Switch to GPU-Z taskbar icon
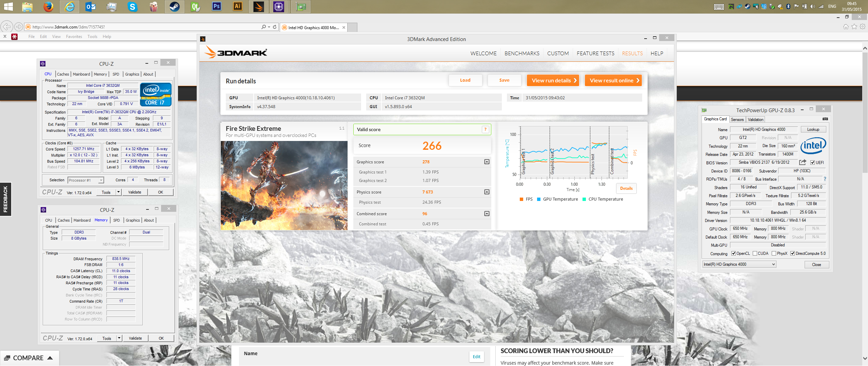 point(301,6)
